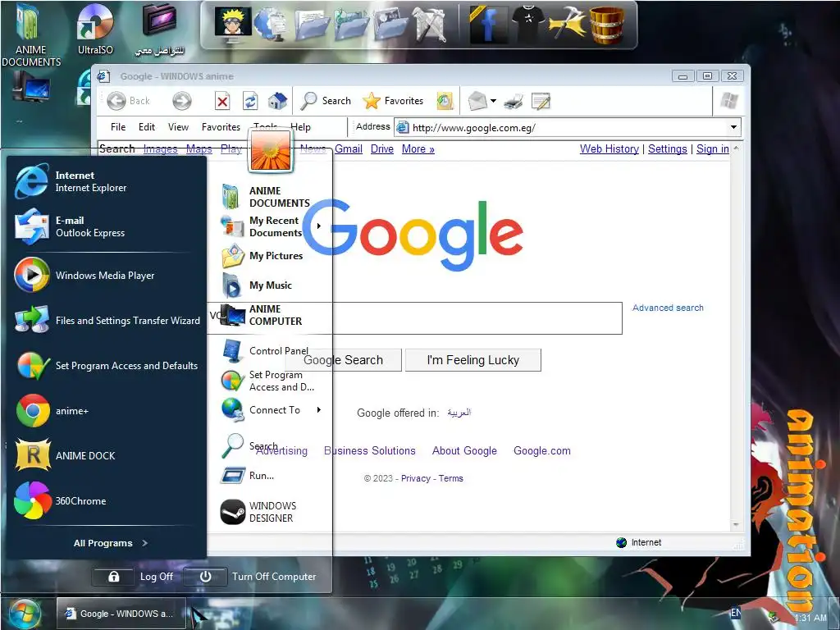The height and width of the screenshot is (630, 840).
Task: Open the Gmail link
Action: coord(348,149)
